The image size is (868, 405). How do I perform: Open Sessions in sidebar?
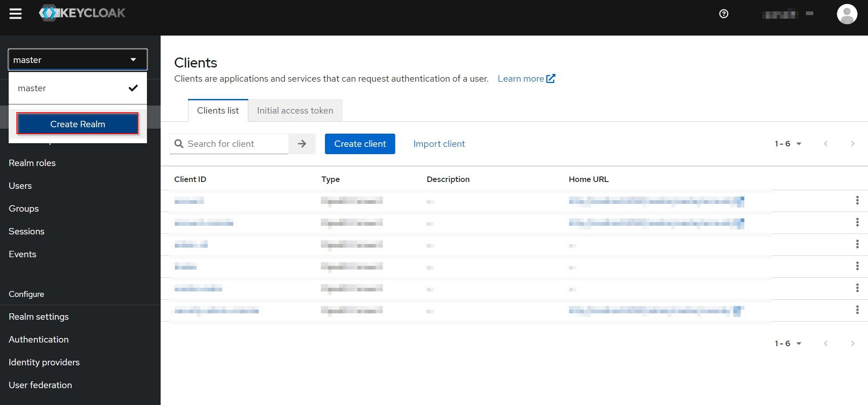26,231
